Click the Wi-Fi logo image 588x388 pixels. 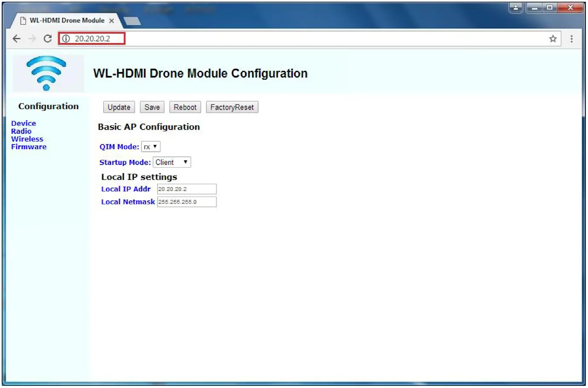tap(46, 73)
